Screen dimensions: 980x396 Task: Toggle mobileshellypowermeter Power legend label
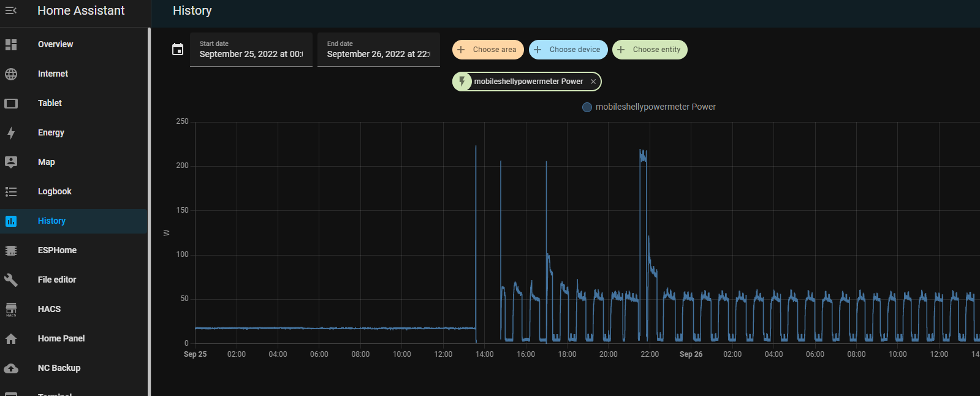[656, 107]
